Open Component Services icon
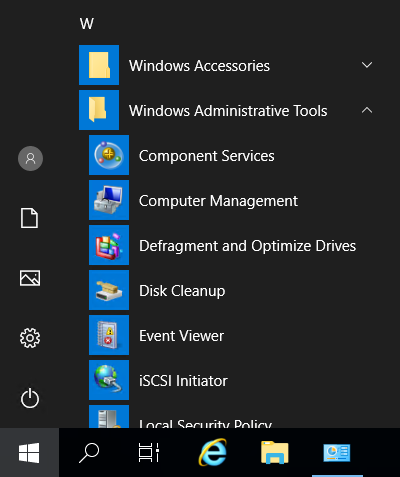The image size is (400, 477). 109,155
